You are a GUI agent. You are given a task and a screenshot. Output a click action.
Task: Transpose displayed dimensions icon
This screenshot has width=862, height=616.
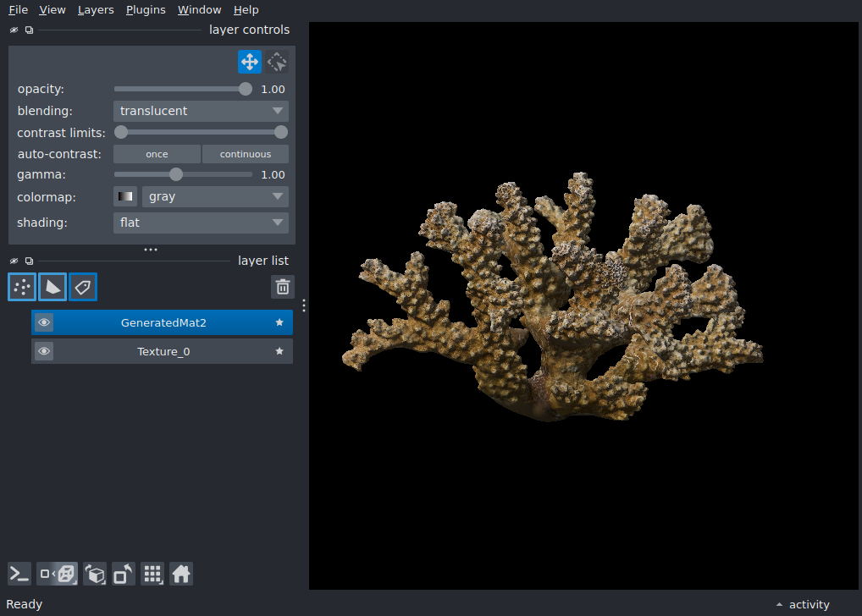coord(124,575)
